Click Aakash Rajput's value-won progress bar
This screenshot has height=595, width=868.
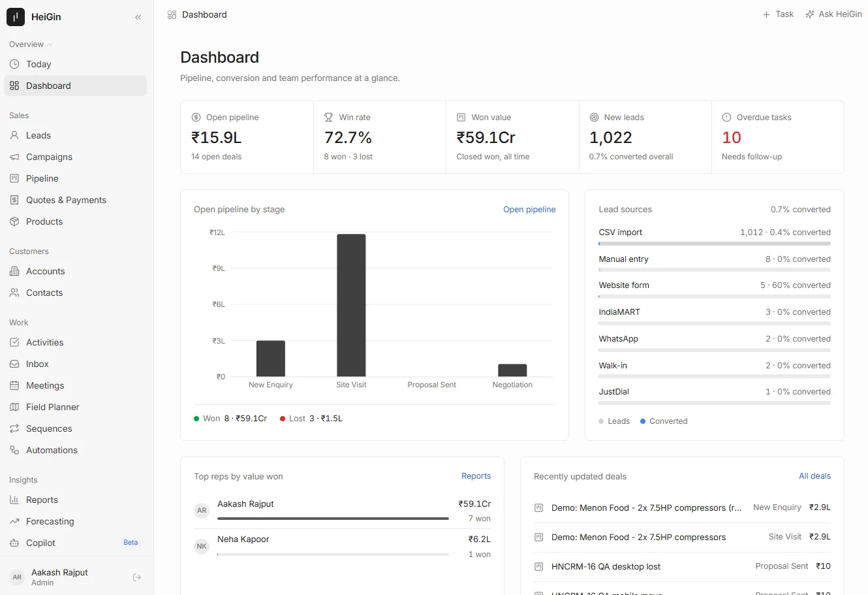pos(333,519)
